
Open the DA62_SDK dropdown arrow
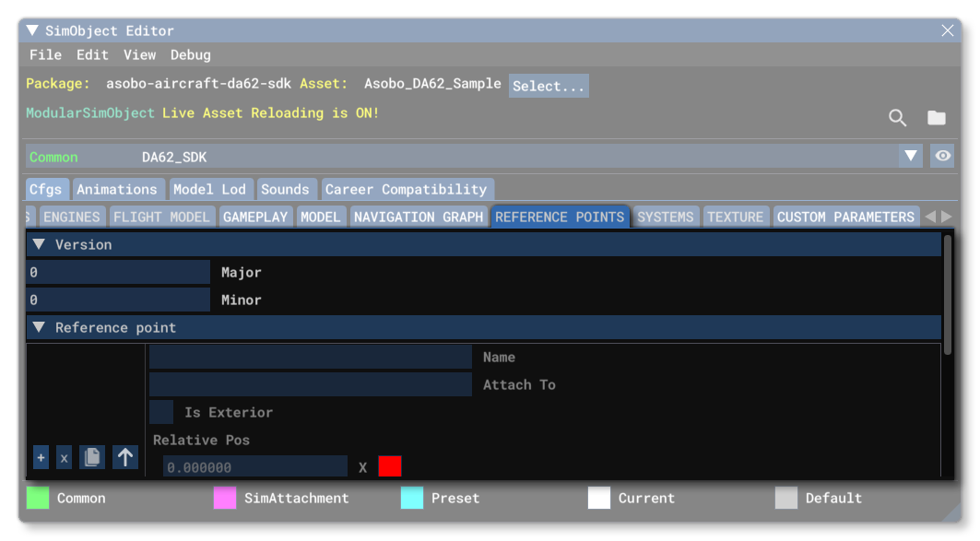(x=911, y=155)
